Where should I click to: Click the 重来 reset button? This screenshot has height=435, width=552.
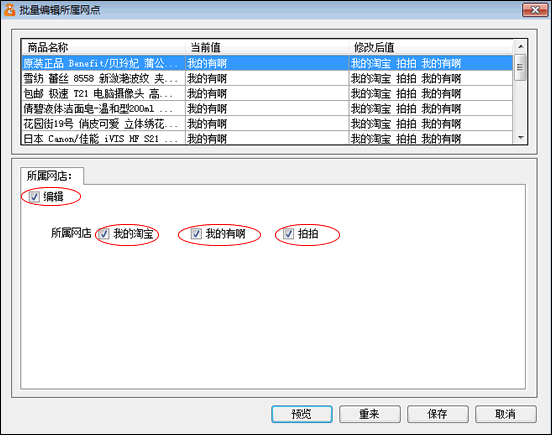[370, 414]
